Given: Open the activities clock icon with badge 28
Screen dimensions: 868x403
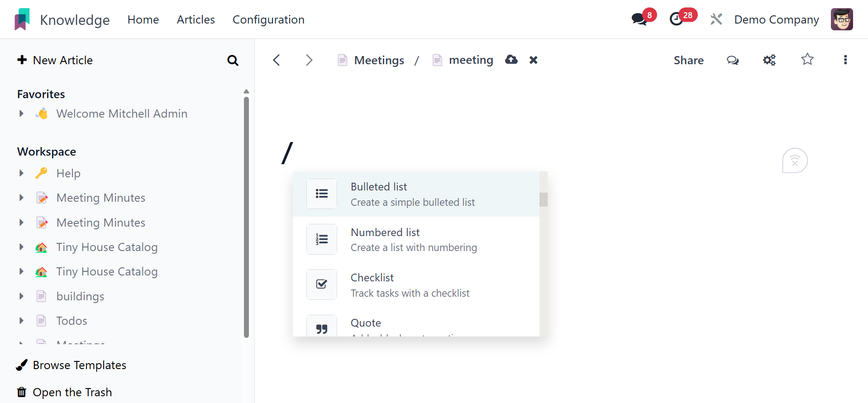Looking at the screenshot, I should [x=677, y=19].
